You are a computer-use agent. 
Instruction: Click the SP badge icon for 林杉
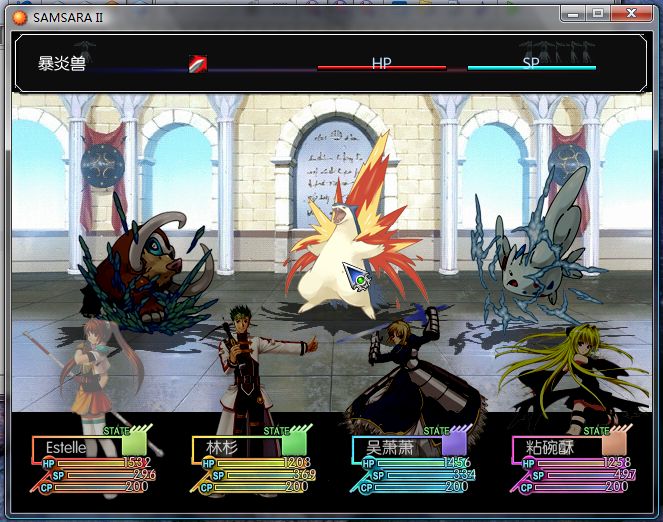tap(218, 476)
